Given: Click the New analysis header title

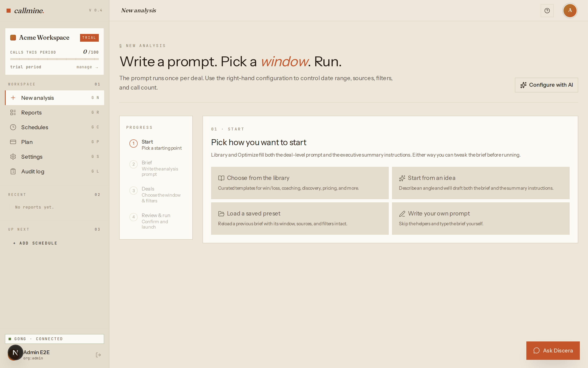Looking at the screenshot, I should tap(138, 10).
